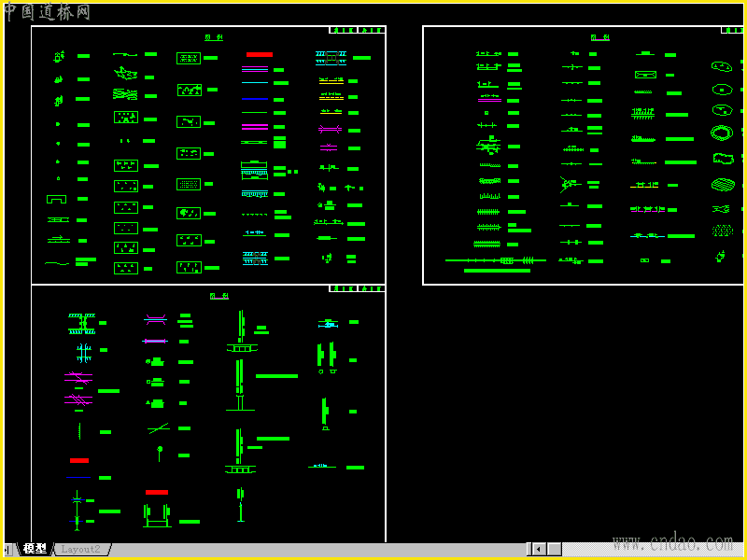The image size is (747, 560).
Task: Select the cross-hatched ellipse symbol
Action: tap(723, 184)
